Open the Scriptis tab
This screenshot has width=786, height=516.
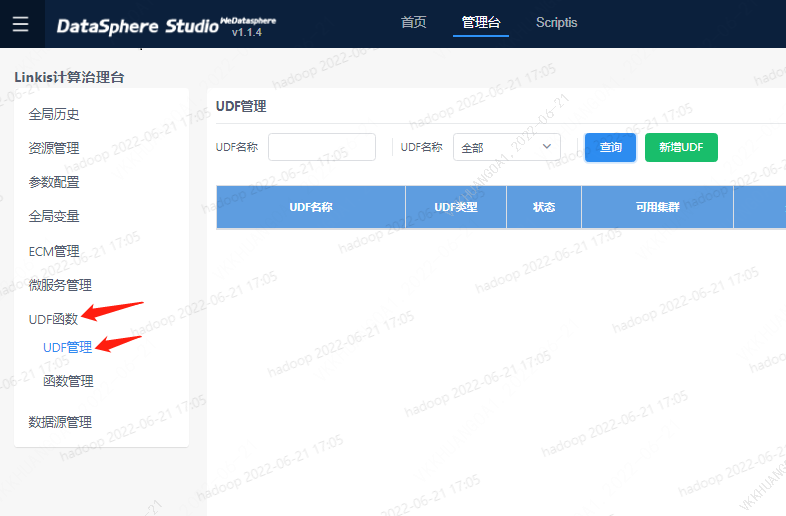(556, 22)
